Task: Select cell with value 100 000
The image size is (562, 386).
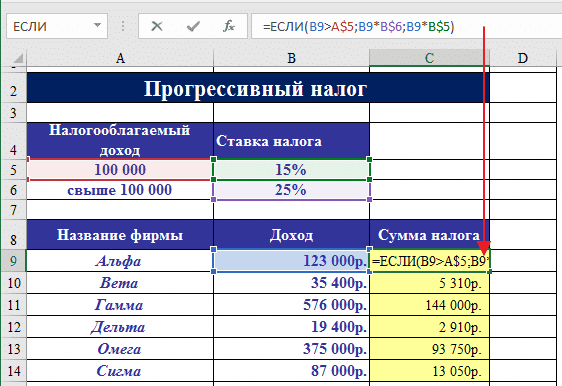Action: (120, 169)
